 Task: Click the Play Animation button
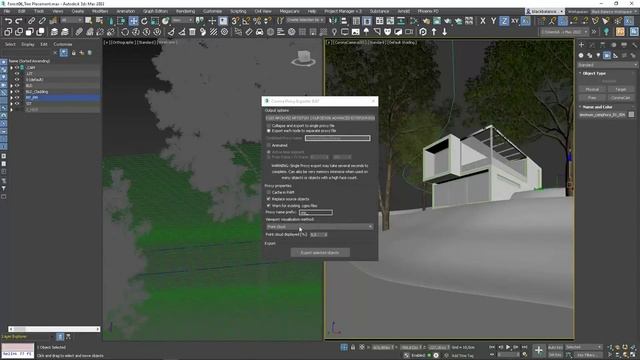508,347
